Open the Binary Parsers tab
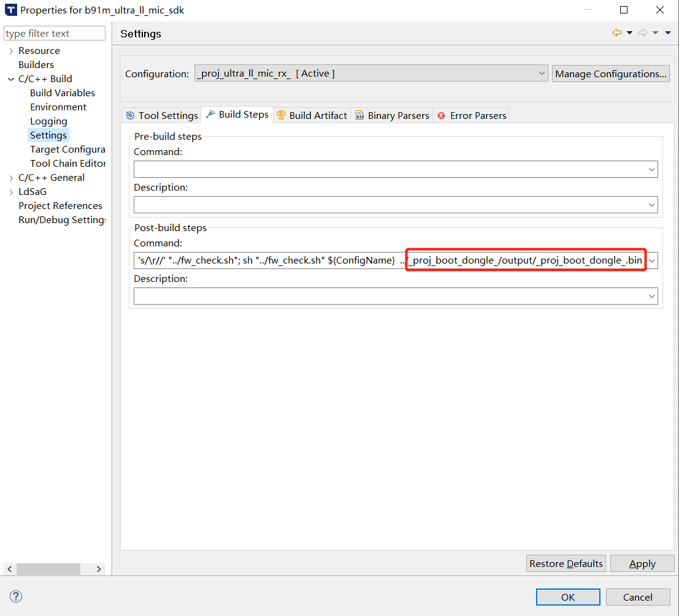Screen dimensions: 679x616 (x=392, y=115)
